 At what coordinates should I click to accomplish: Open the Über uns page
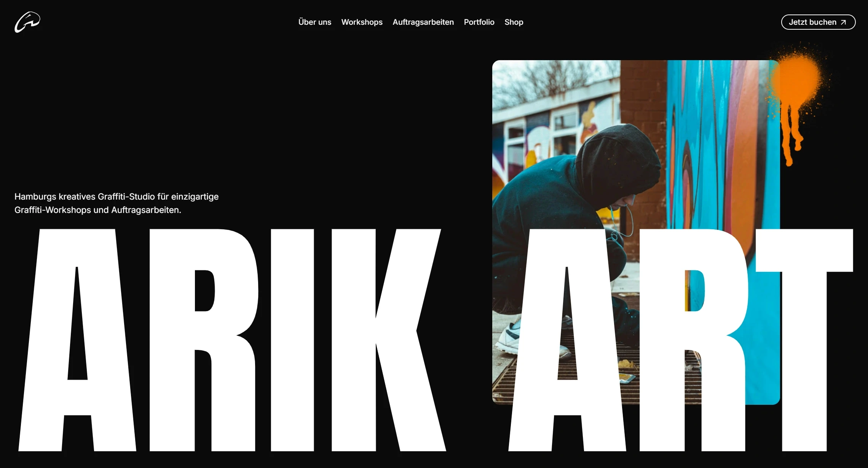314,22
